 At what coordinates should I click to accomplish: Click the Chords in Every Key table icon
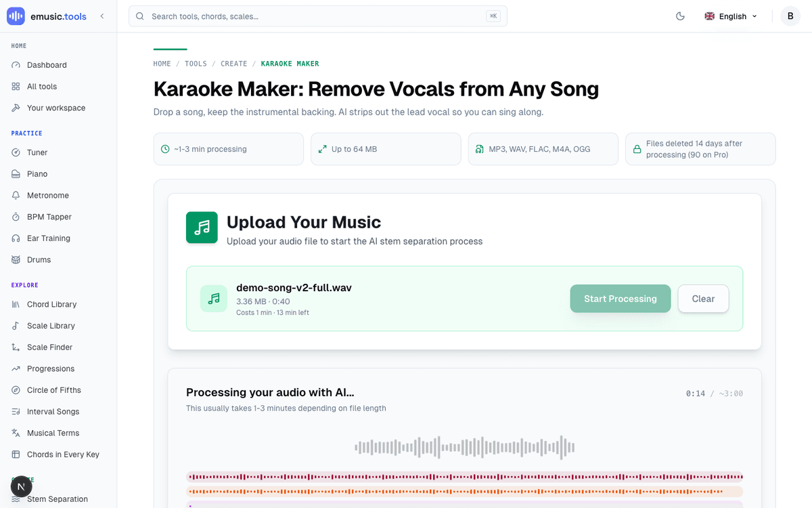[x=16, y=454]
